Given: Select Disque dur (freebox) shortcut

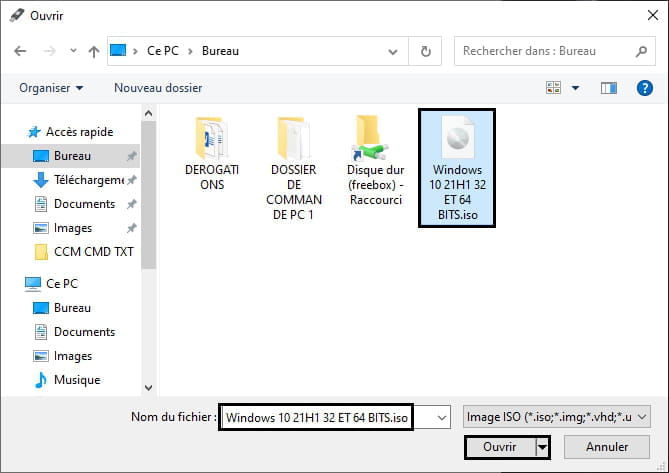Looking at the screenshot, I should [x=375, y=160].
